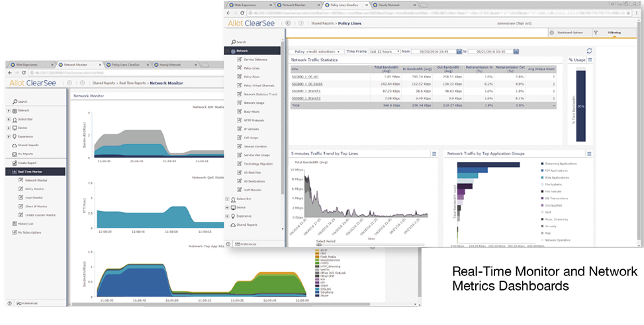Screen dimensions: 644x325
Task: Click Streaming Applications legend swatch
Action: (542, 163)
